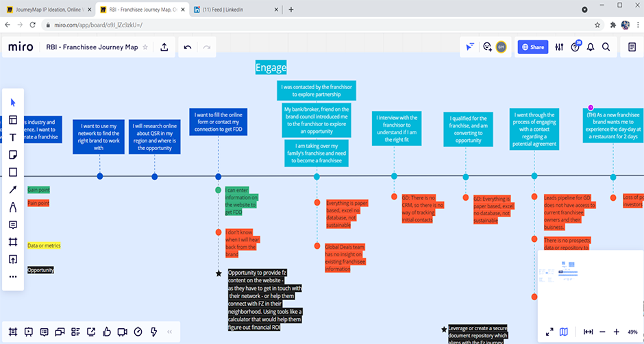Switch to Feed | LinkedIn browser tab
This screenshot has height=344, width=644.
click(x=235, y=10)
